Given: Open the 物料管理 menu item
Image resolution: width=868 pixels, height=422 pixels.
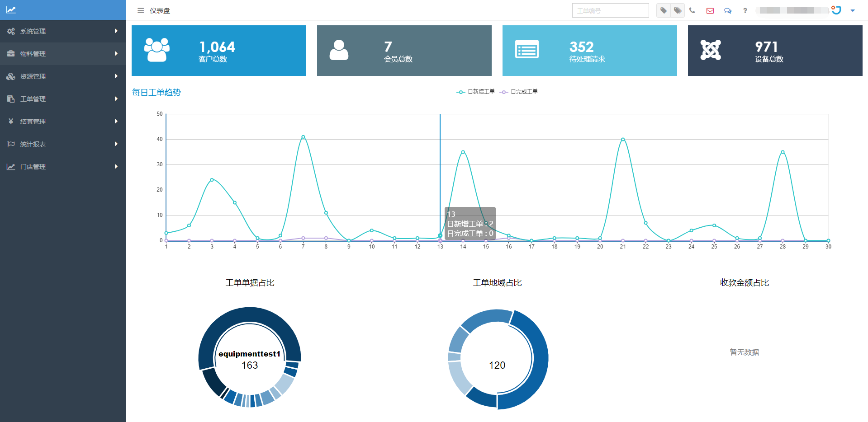Looking at the screenshot, I should pyautogui.click(x=63, y=54).
